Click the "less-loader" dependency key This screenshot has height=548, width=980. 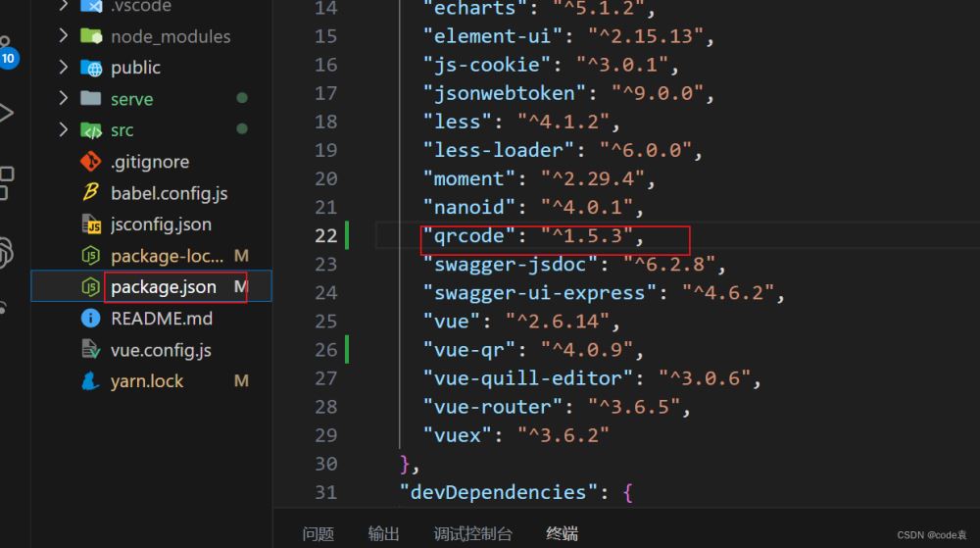499,150
